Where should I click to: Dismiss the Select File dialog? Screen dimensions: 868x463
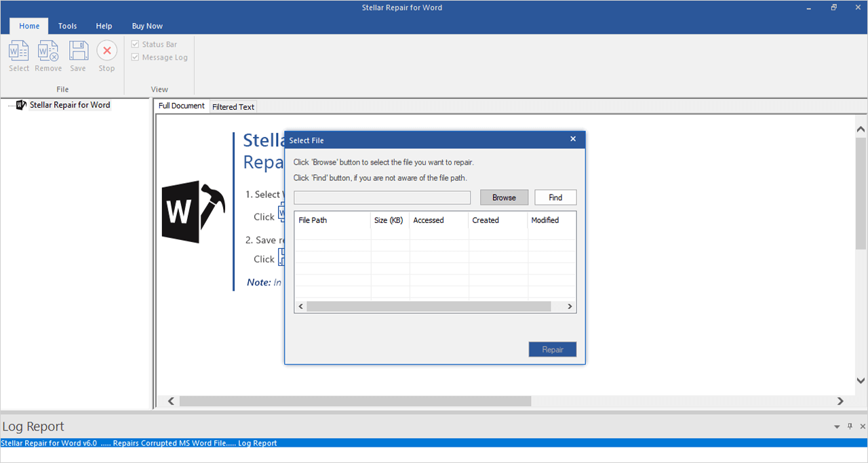(573, 139)
